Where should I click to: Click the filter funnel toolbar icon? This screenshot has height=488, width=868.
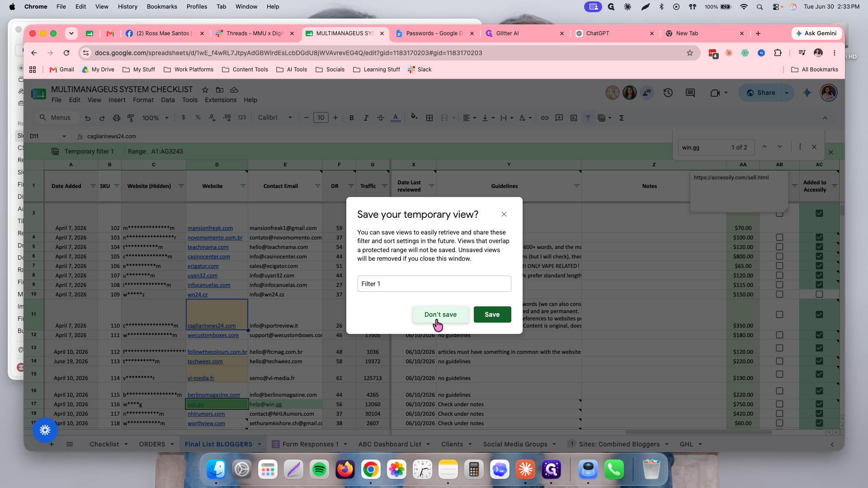pyautogui.click(x=588, y=118)
